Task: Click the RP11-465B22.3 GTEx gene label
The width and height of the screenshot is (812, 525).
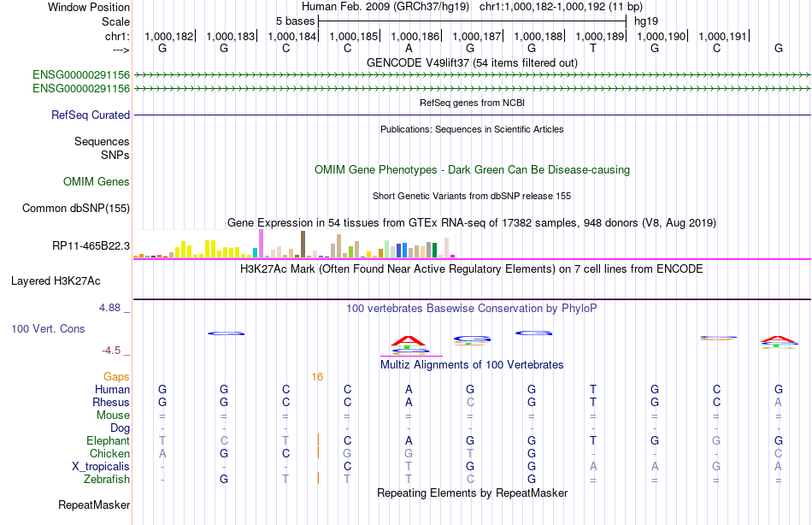Action: [91, 245]
